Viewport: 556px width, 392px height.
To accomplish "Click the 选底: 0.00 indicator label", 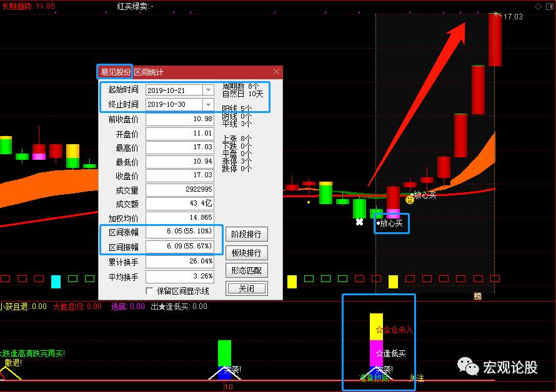I will pos(127,306).
